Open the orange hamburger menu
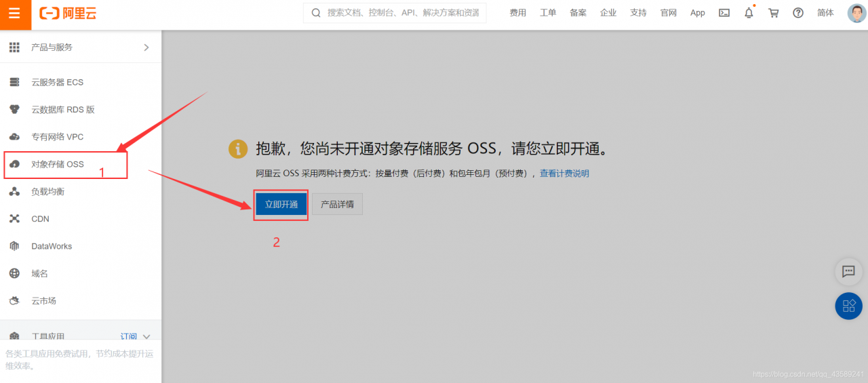868x383 pixels. click(15, 14)
